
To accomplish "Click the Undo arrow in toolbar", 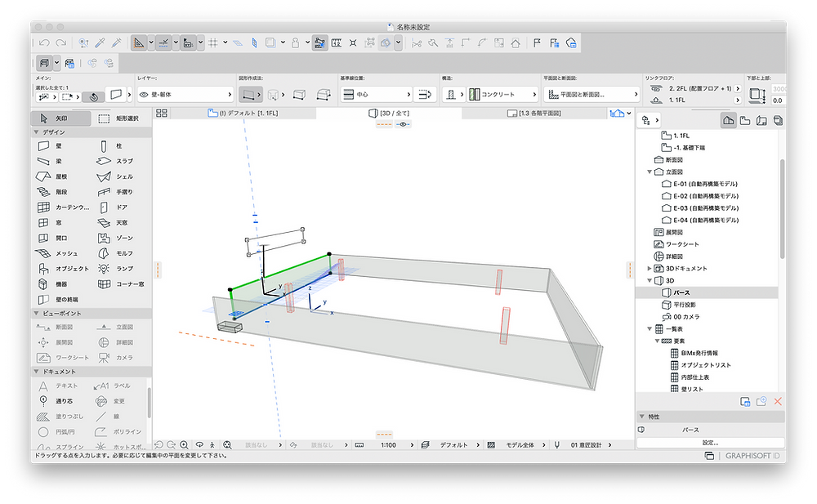I will [44, 43].
